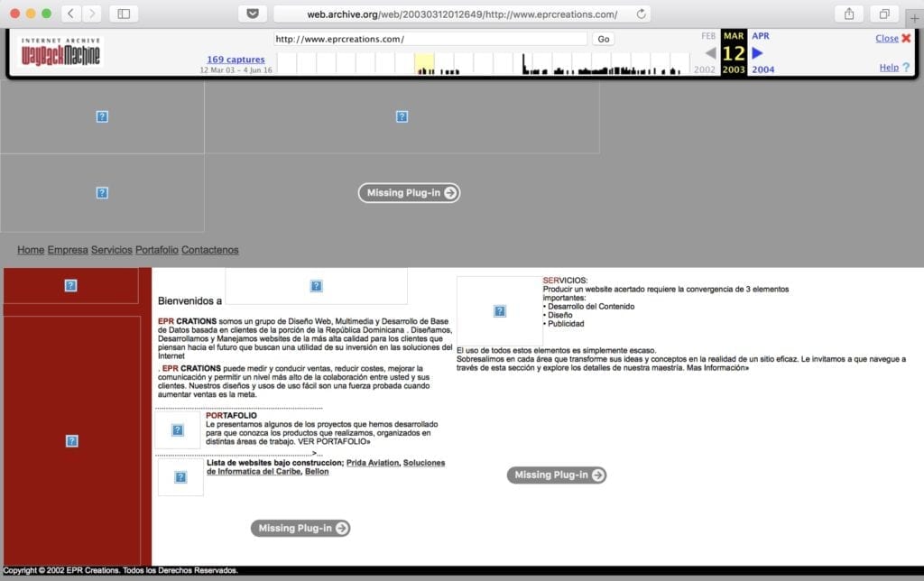Click the tall spike in the capture timeline
This screenshot has height=581, width=924.
tap(523, 64)
